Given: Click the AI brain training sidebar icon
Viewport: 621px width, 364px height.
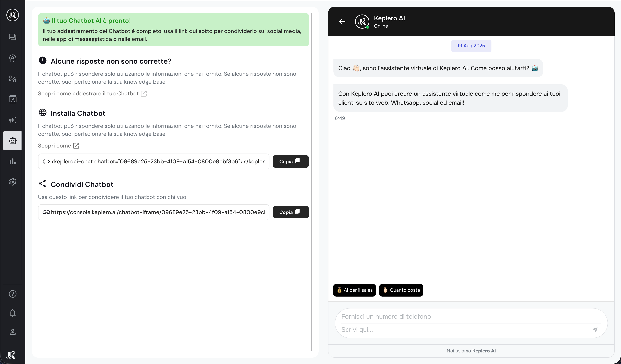Looking at the screenshot, I should coord(13,58).
